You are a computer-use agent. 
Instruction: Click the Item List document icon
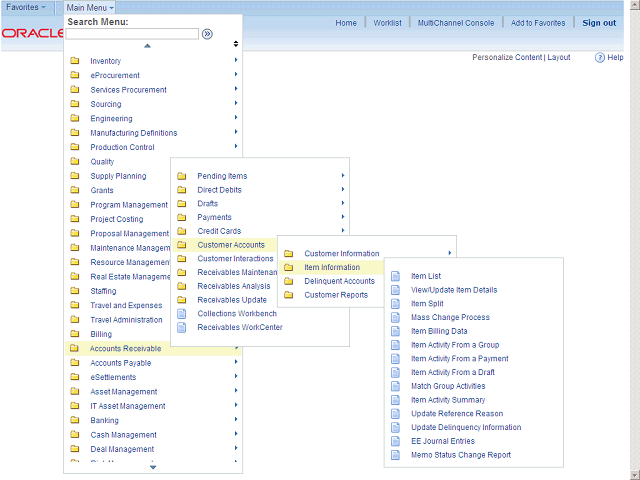pos(396,276)
